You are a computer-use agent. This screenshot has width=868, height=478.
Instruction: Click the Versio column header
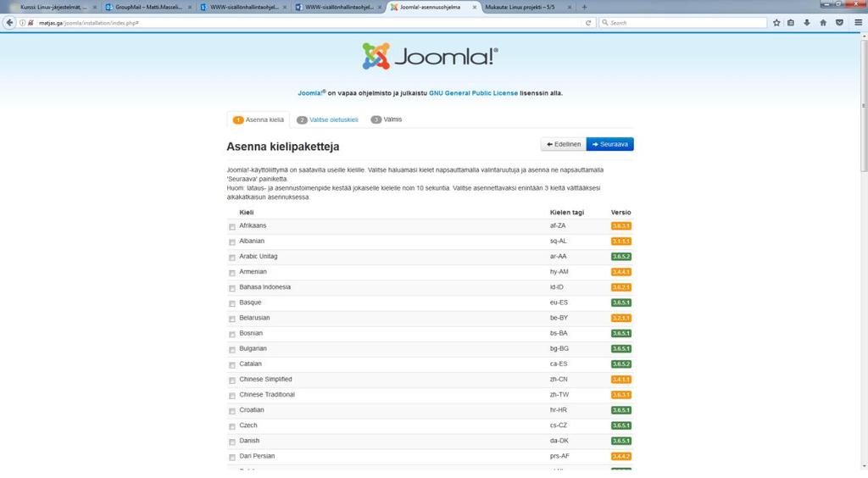pos(620,213)
